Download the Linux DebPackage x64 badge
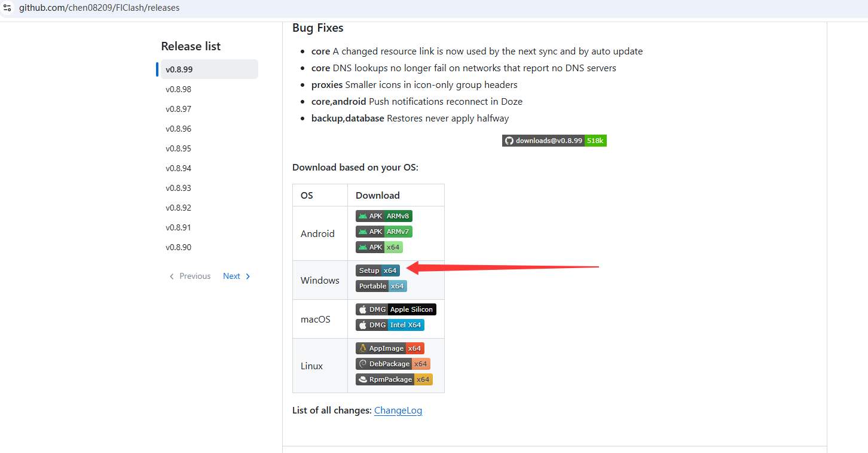 click(393, 364)
